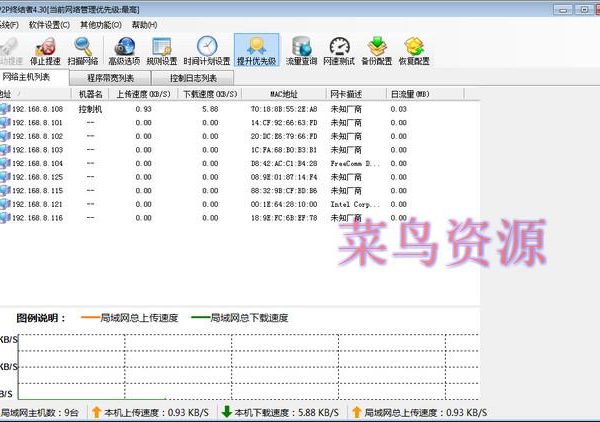This screenshot has width=600, height=422.
Task: Click the 备份配置 backup icon
Action: pos(377,48)
